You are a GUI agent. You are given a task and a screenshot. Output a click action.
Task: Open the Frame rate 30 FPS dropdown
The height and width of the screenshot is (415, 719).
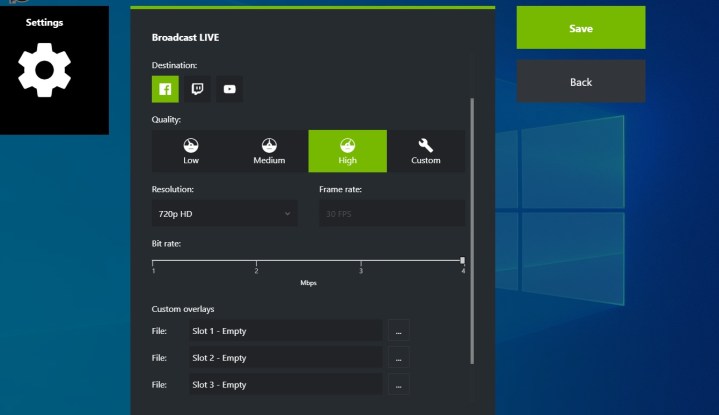[x=391, y=213]
